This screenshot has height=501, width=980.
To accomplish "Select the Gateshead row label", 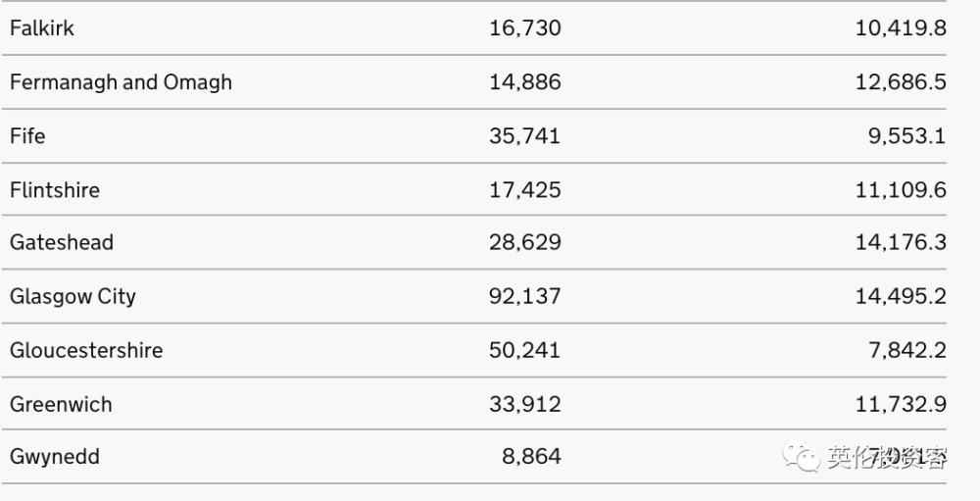I will (61, 243).
